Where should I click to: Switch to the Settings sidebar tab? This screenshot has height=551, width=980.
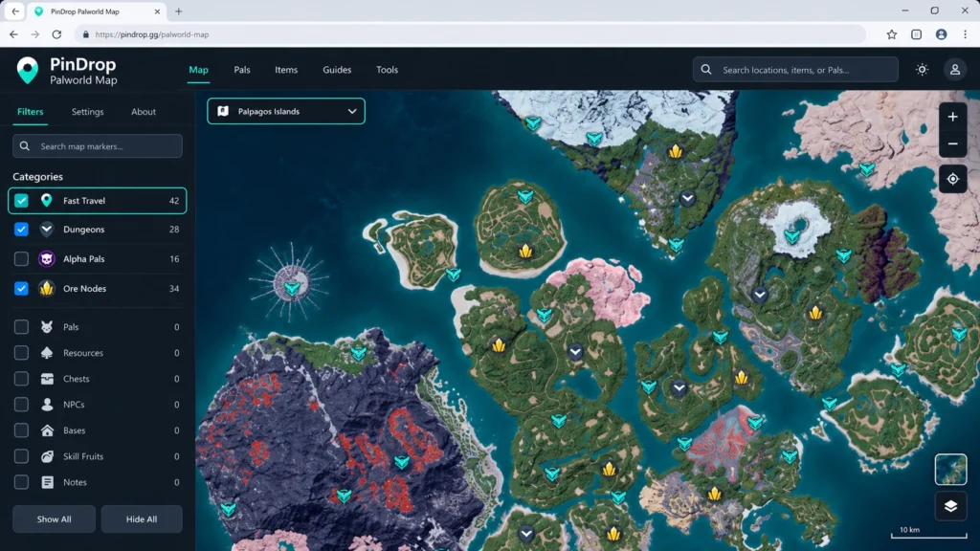(87, 112)
